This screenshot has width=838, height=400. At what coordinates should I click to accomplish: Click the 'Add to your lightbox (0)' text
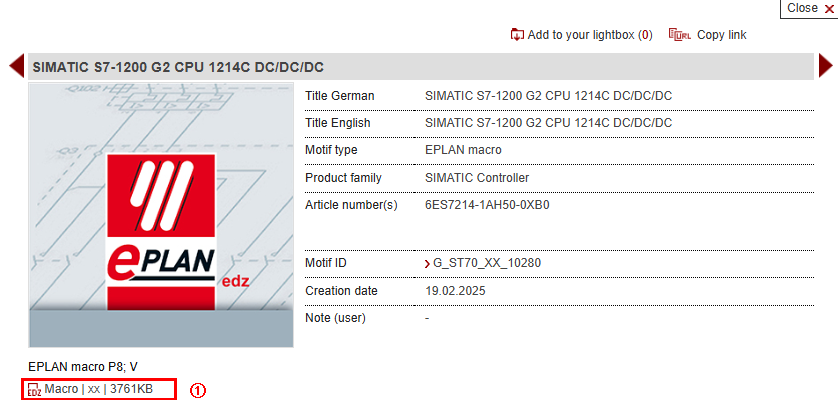(x=590, y=35)
